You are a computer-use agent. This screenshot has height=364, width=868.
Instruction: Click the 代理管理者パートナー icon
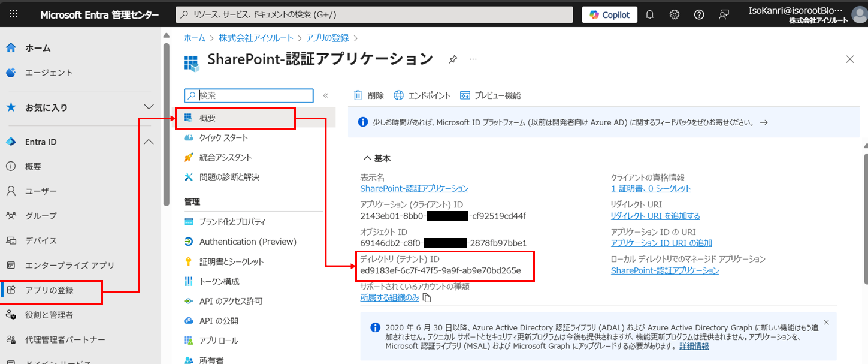click(11, 339)
